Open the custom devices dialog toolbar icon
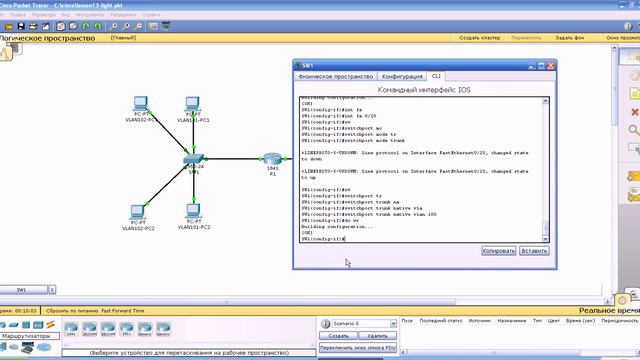 click(x=166, y=27)
